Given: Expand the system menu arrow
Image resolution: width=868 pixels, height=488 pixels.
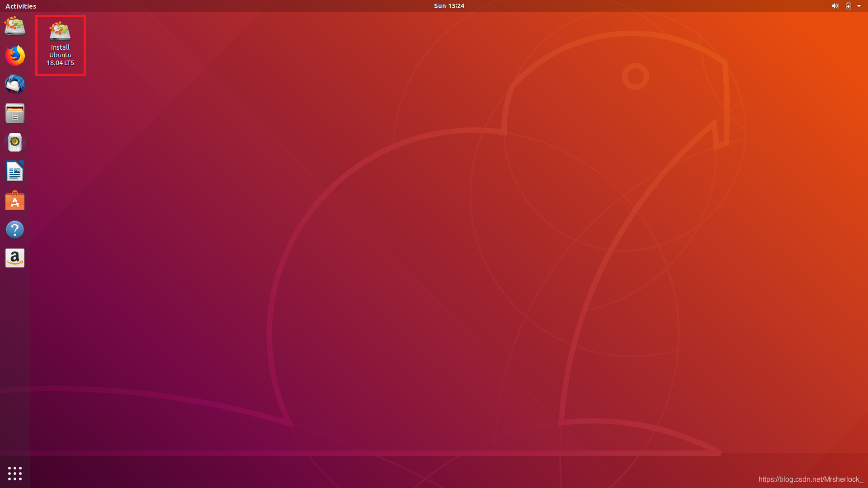Looking at the screenshot, I should [x=859, y=6].
